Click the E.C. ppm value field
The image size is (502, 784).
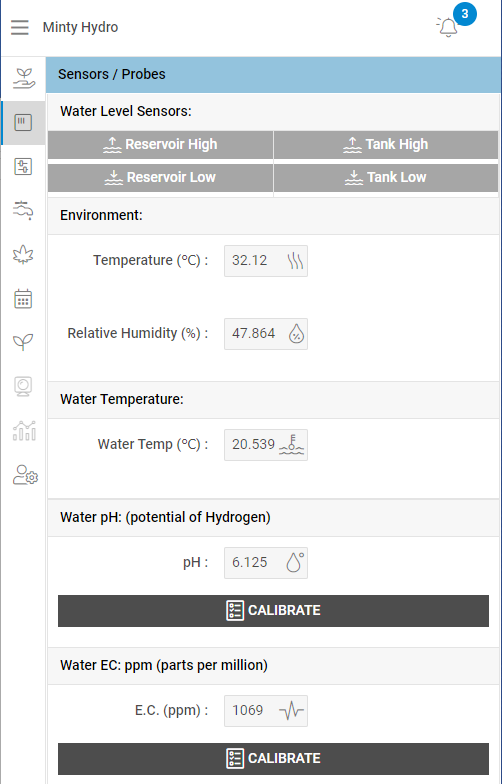tap(266, 710)
